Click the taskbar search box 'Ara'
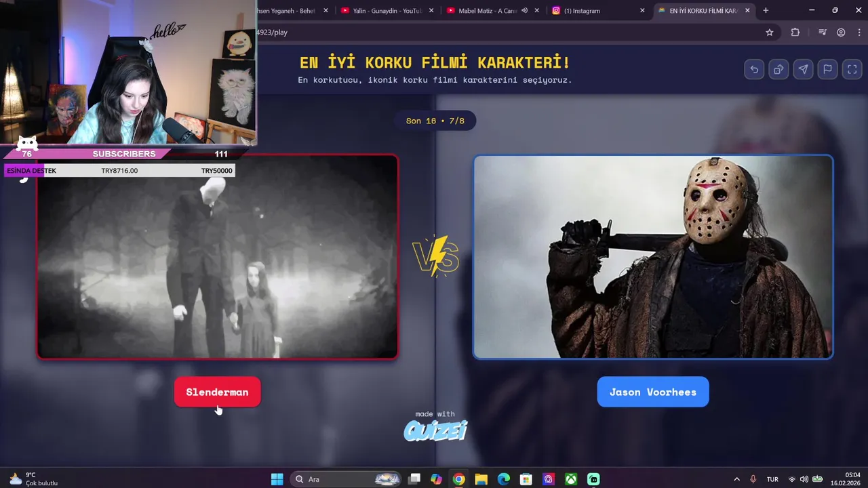 [347, 479]
